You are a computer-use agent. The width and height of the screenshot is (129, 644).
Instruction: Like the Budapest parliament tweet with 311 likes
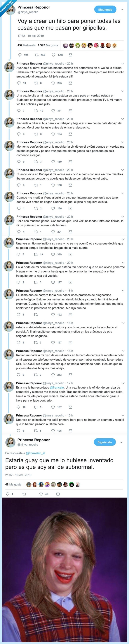[x=53, y=110]
